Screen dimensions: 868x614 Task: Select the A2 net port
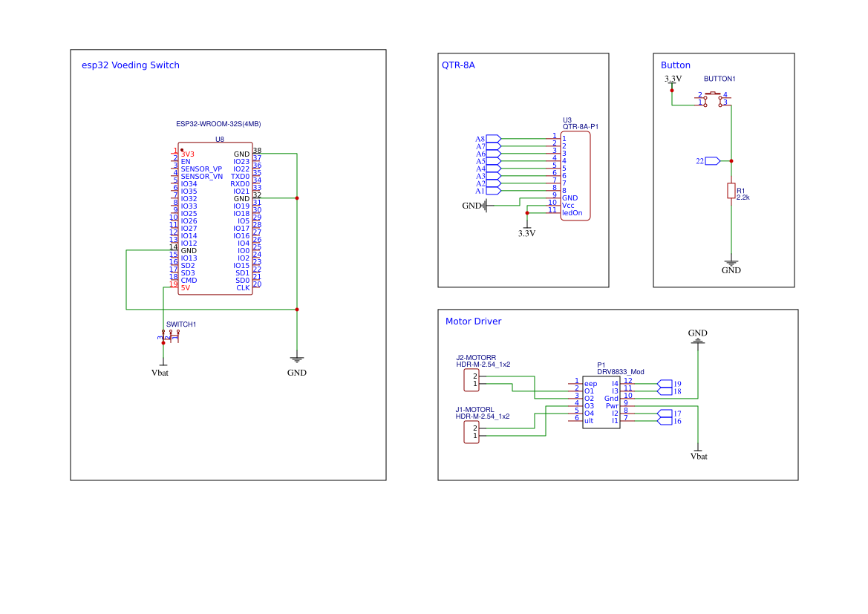click(x=489, y=183)
